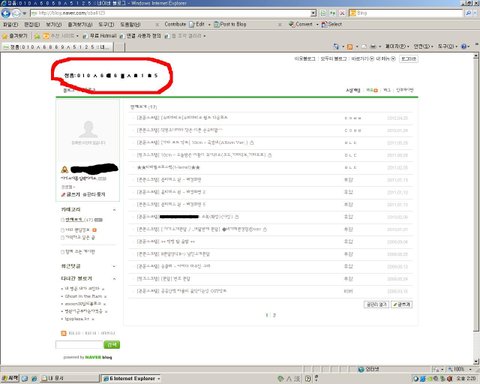Collapse the 카테고리 category section arrow

[114, 210]
